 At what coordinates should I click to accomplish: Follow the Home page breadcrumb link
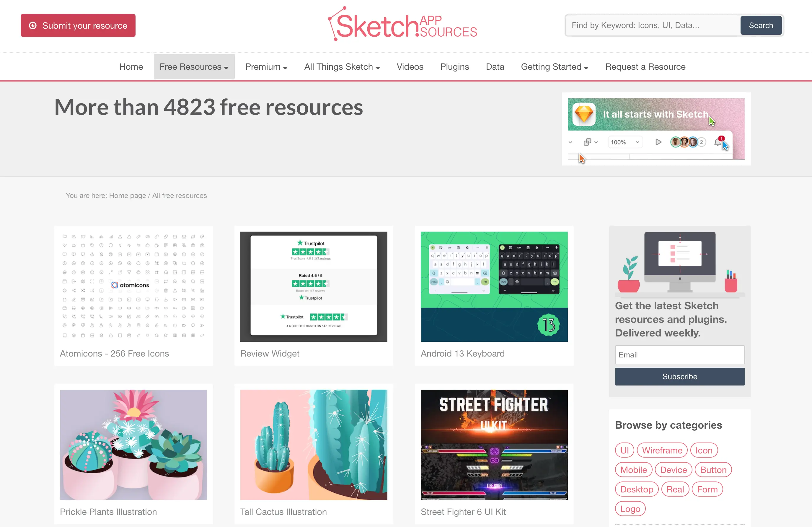point(127,196)
